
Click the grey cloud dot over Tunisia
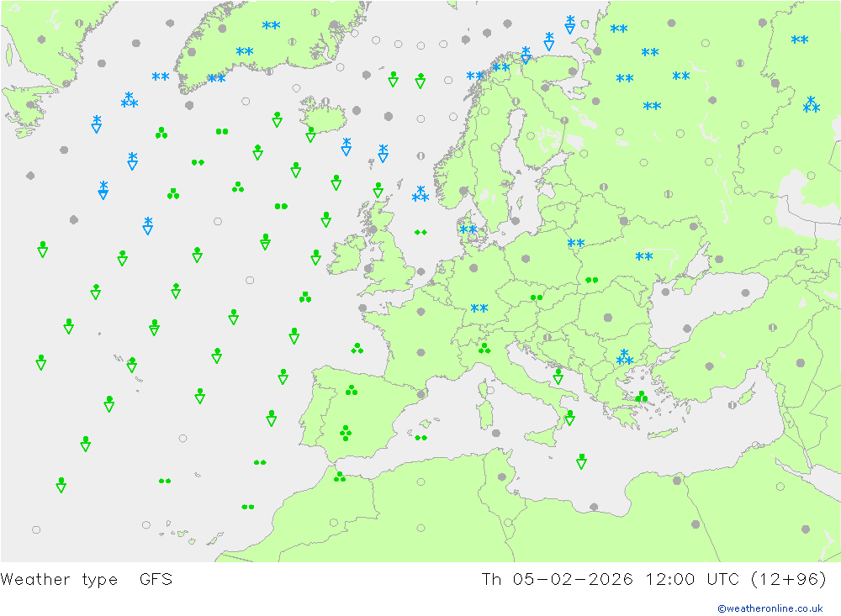[x=502, y=476]
